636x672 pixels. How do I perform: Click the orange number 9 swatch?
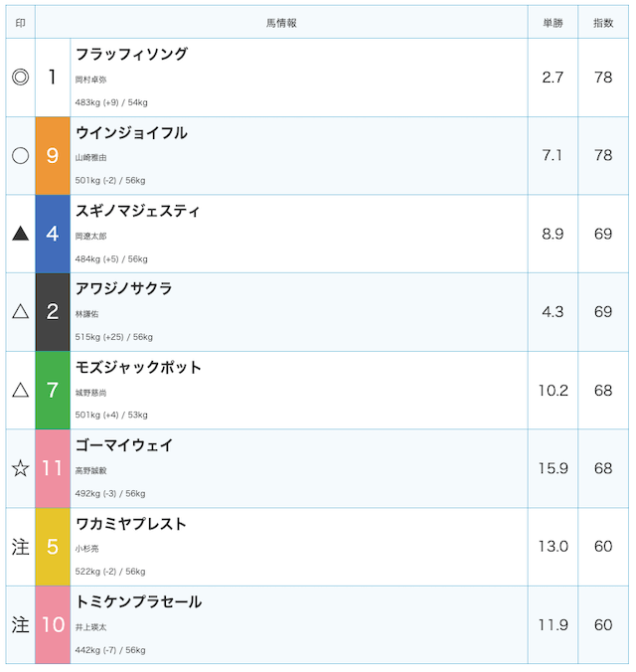pyautogui.click(x=53, y=156)
